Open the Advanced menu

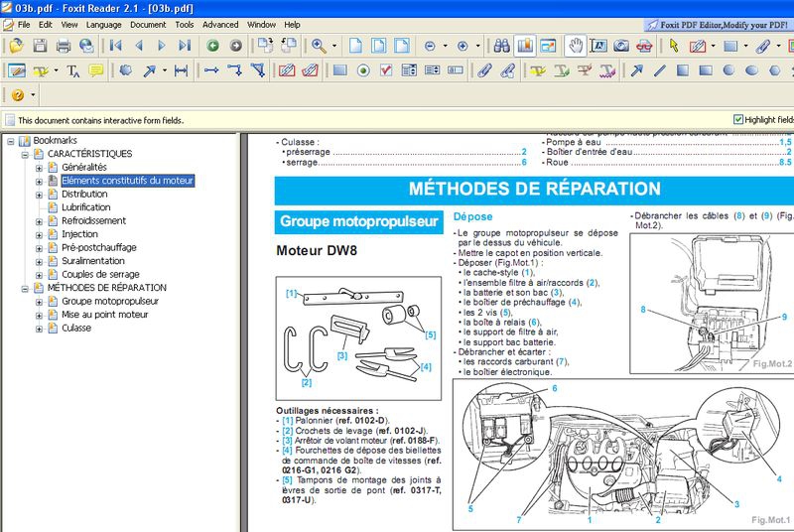(x=220, y=24)
